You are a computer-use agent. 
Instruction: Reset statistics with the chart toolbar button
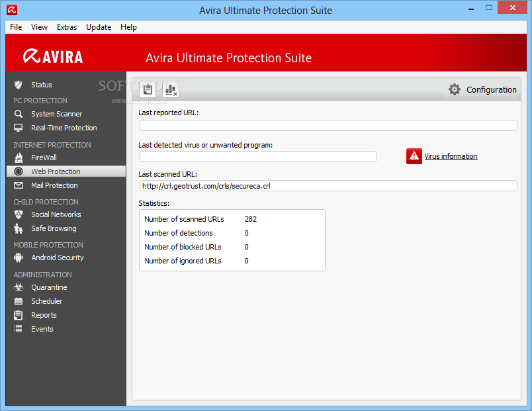pyautogui.click(x=171, y=89)
